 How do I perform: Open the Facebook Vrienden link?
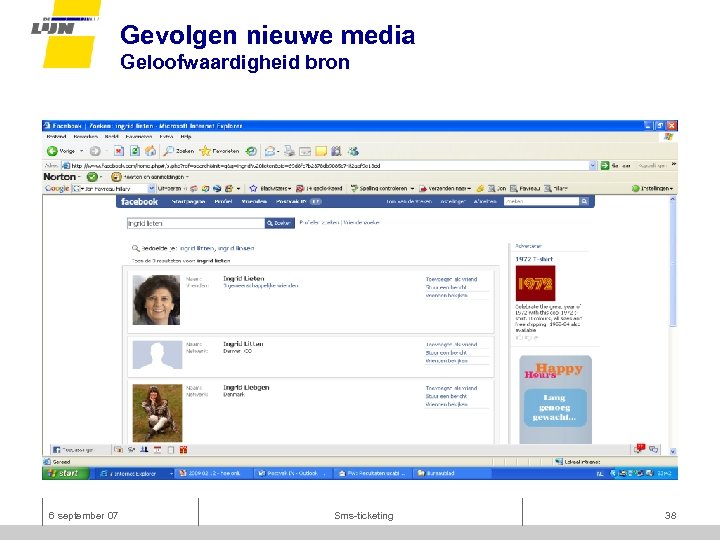tap(254, 201)
